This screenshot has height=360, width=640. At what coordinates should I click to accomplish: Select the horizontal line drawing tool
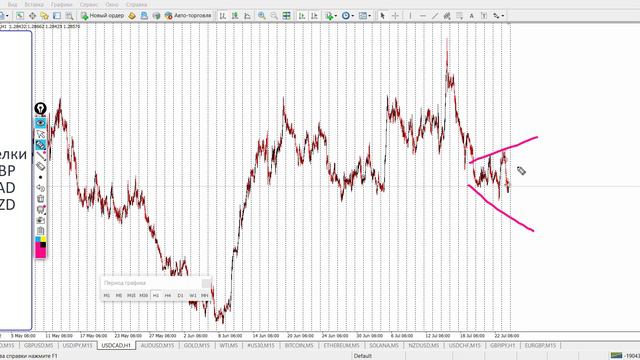423,16
